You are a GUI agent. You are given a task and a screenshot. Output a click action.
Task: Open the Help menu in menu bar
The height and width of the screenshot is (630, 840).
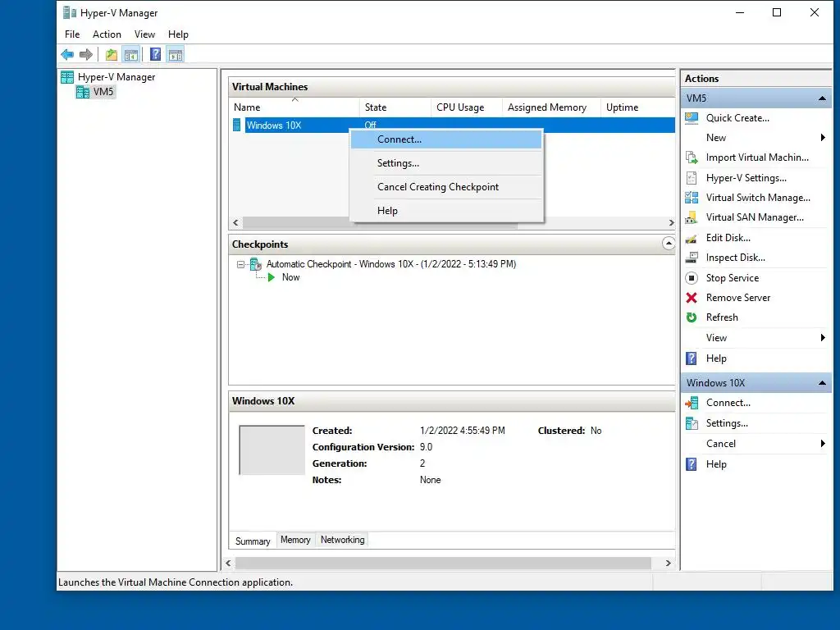178,34
